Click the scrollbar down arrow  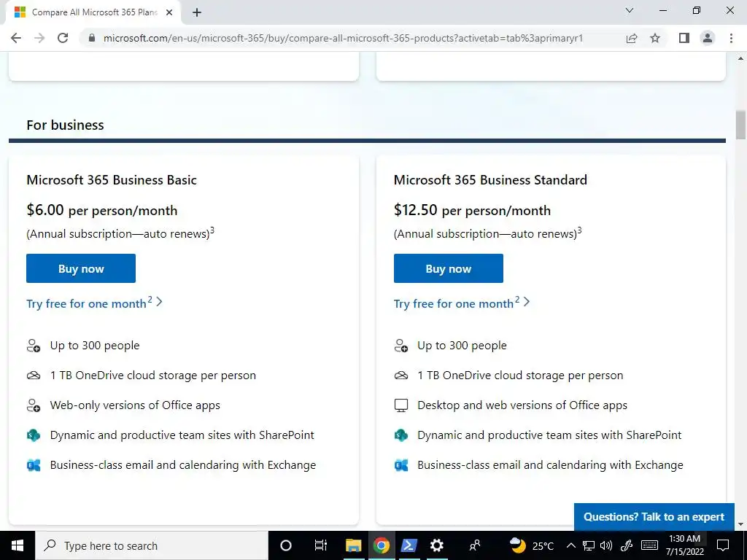click(740, 525)
